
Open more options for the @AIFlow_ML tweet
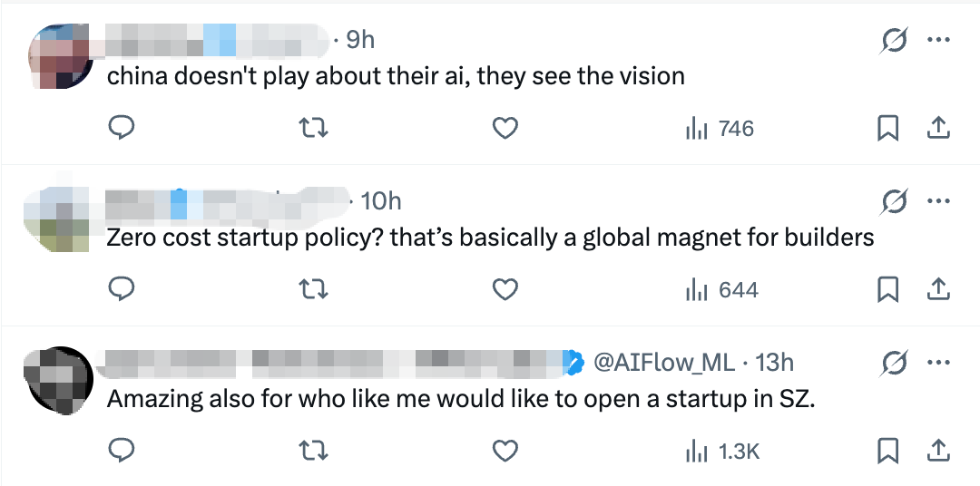coord(937,363)
